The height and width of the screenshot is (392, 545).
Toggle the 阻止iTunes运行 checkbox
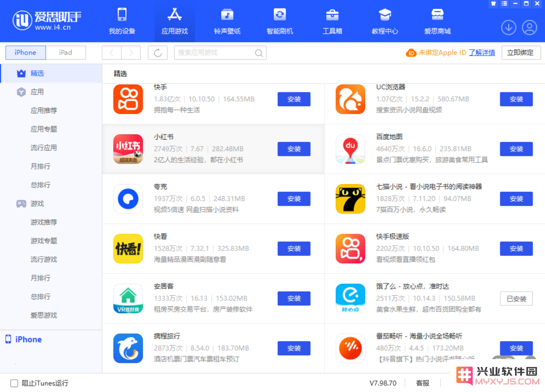click(x=14, y=383)
